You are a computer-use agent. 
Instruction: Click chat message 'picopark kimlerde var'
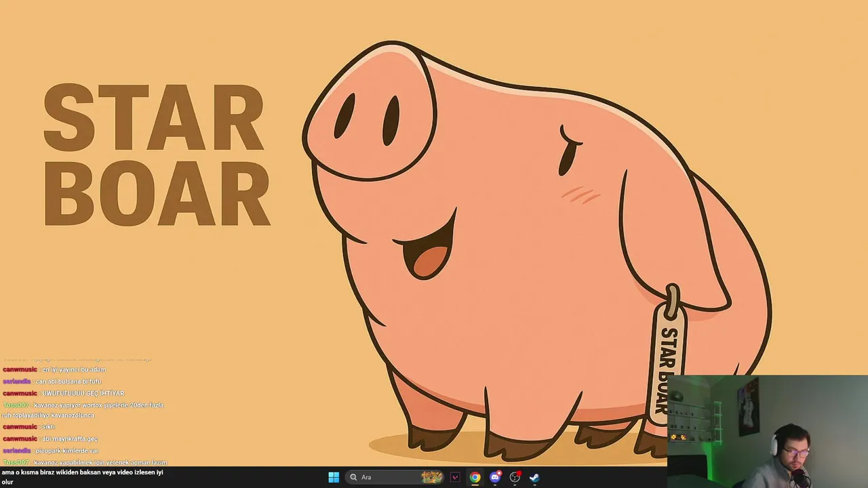pyautogui.click(x=66, y=451)
